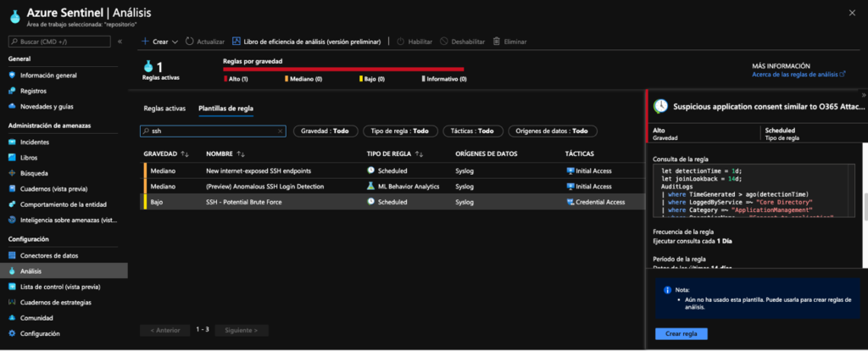
Task: Click the Comunidad sidebar icon
Action: point(12,318)
